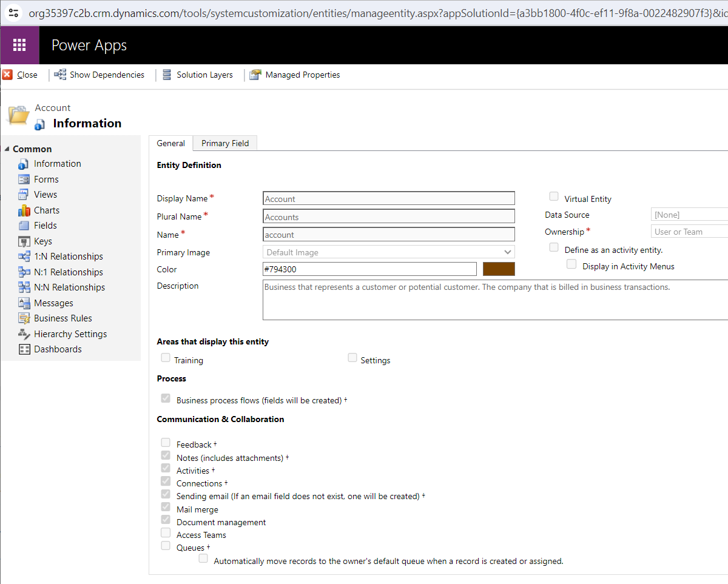
Task: Switch to the Primary Field tab
Action: point(225,143)
